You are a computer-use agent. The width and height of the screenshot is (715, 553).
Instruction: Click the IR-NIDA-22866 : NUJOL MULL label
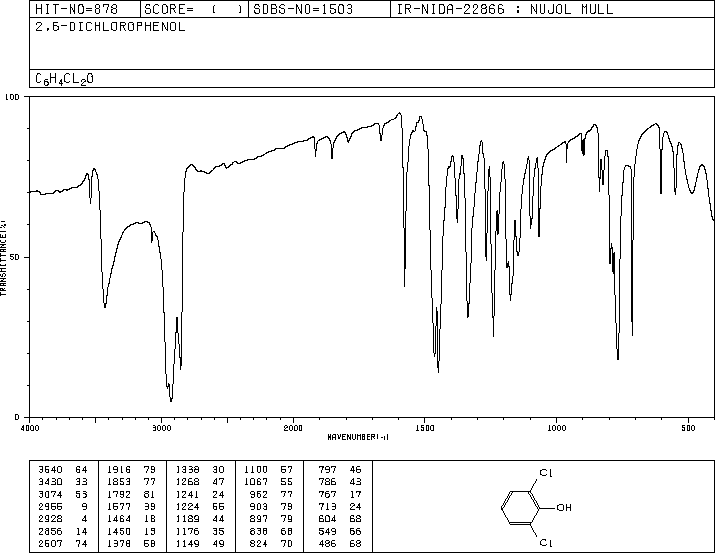505,9
